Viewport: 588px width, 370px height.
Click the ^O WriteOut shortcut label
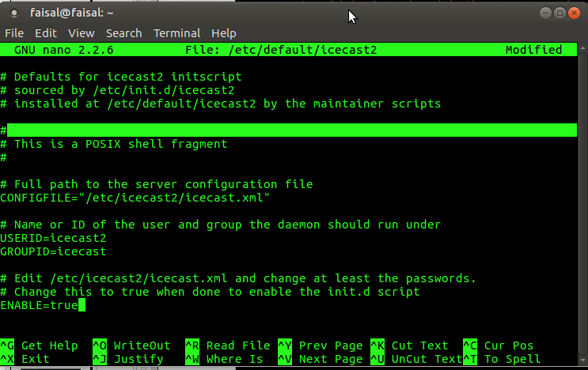coord(131,345)
